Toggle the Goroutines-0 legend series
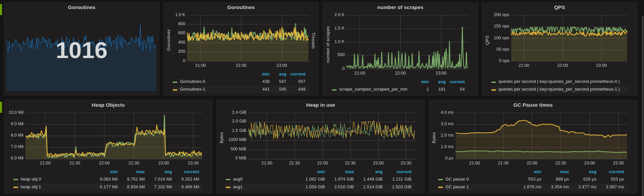Viewport: 644px width, 196px height. click(x=193, y=82)
